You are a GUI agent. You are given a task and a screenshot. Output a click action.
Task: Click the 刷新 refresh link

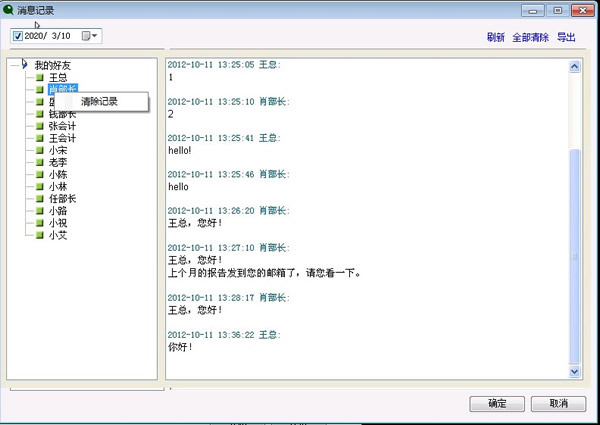click(x=495, y=38)
